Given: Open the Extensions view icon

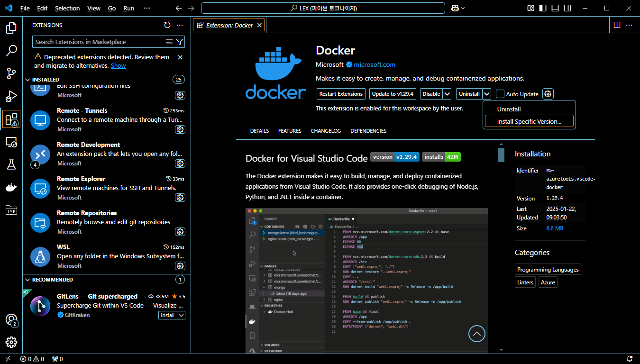Looking at the screenshot, I should (11, 119).
